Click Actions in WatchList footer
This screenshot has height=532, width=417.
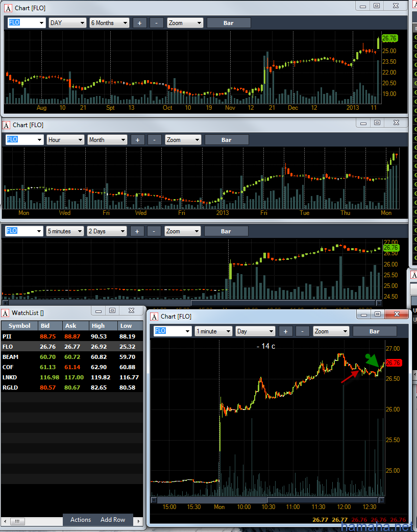tap(81, 519)
